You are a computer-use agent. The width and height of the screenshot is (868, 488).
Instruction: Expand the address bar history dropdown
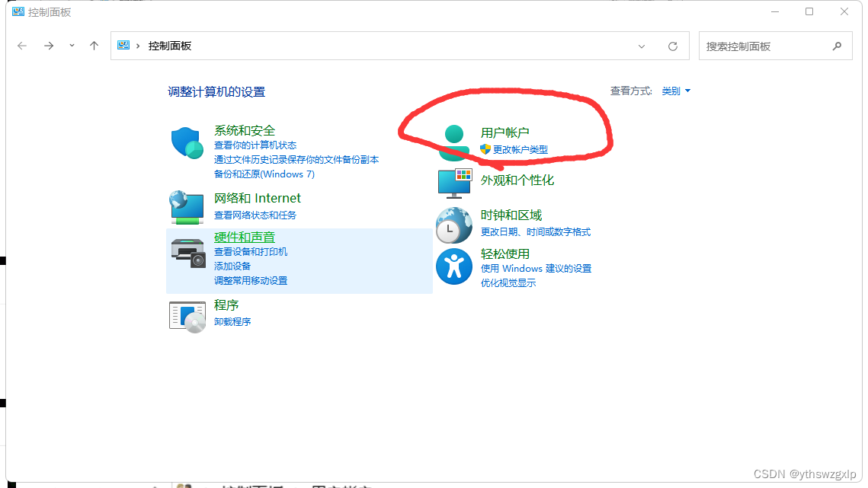(x=642, y=46)
